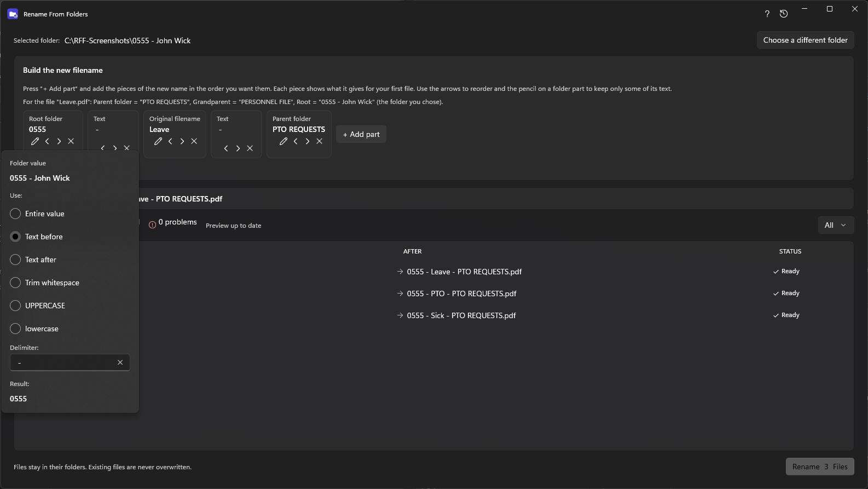
Task: Click the selected folder path text
Action: click(x=128, y=41)
